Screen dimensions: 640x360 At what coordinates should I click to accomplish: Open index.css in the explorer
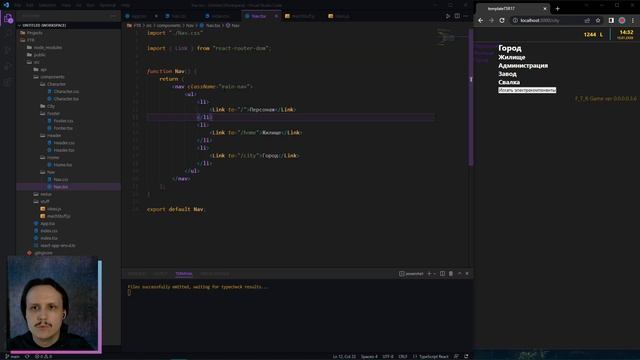click(46, 231)
